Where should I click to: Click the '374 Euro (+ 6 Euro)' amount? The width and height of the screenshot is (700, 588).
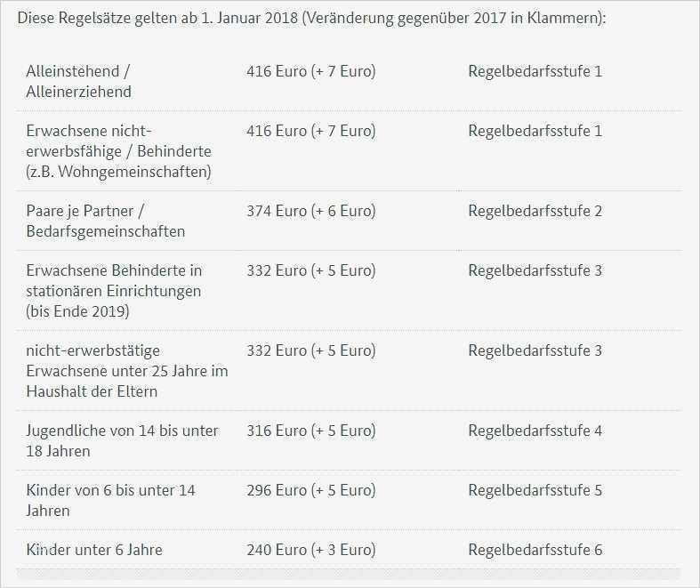[x=310, y=211]
